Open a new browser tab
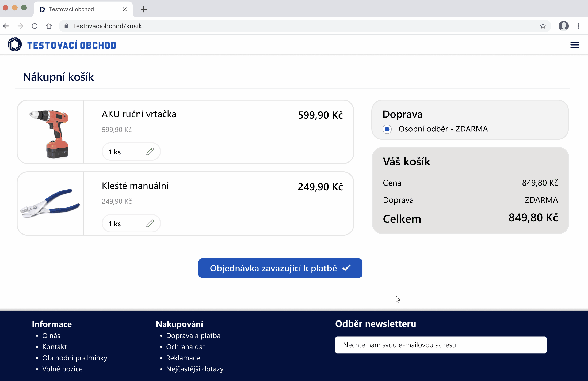 pyautogui.click(x=144, y=9)
